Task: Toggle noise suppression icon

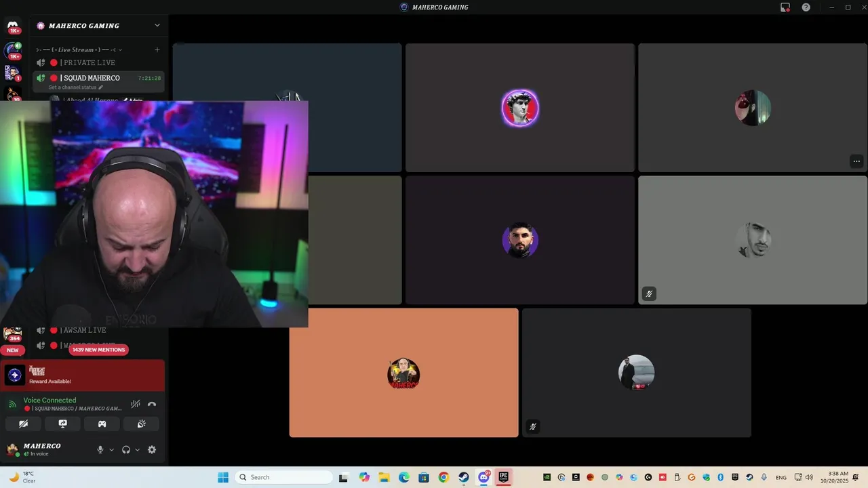Action: click(x=136, y=404)
